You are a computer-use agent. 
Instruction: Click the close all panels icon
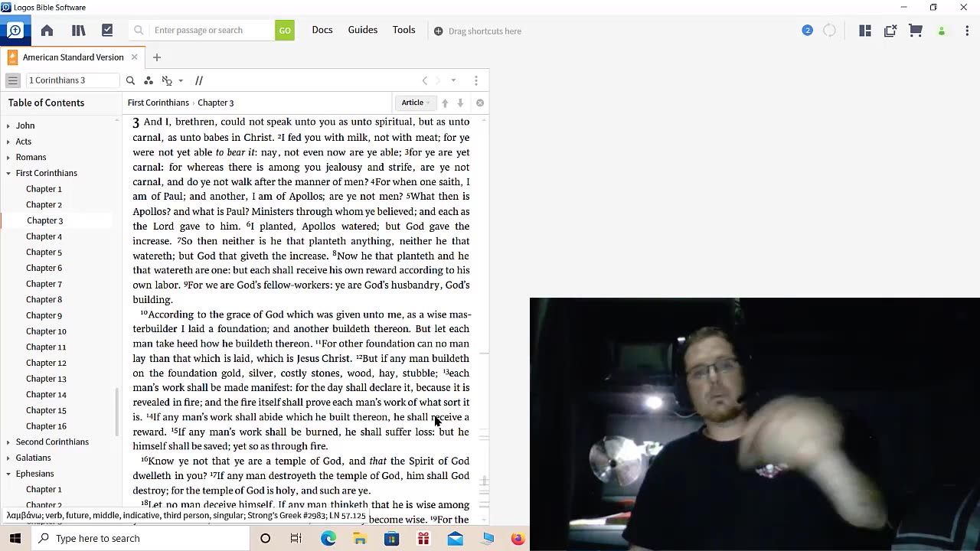coord(890,31)
